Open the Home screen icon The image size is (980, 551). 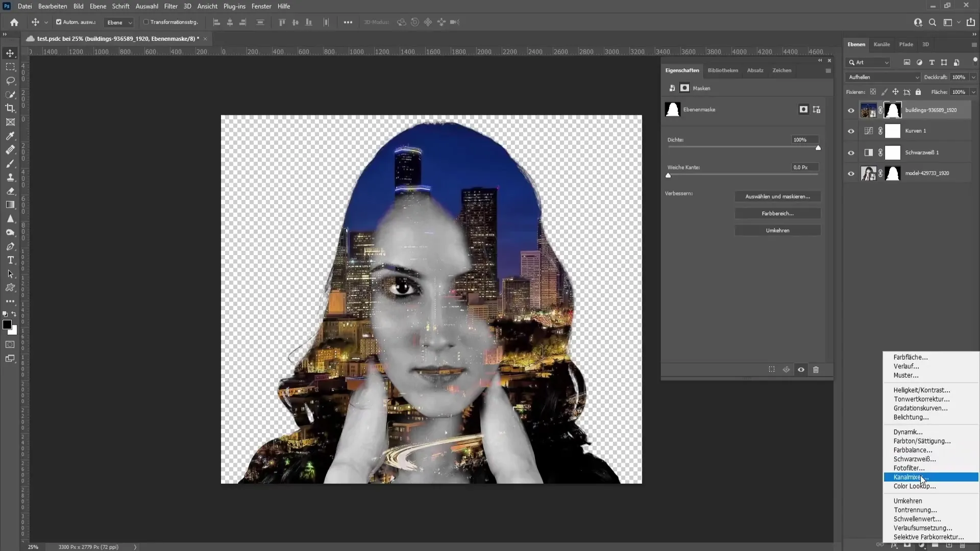click(x=14, y=22)
